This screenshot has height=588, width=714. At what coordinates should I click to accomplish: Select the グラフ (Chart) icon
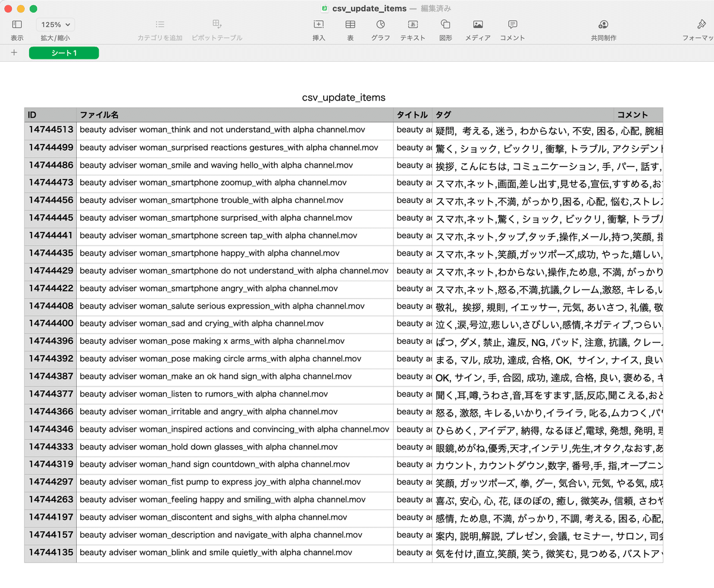click(x=380, y=28)
